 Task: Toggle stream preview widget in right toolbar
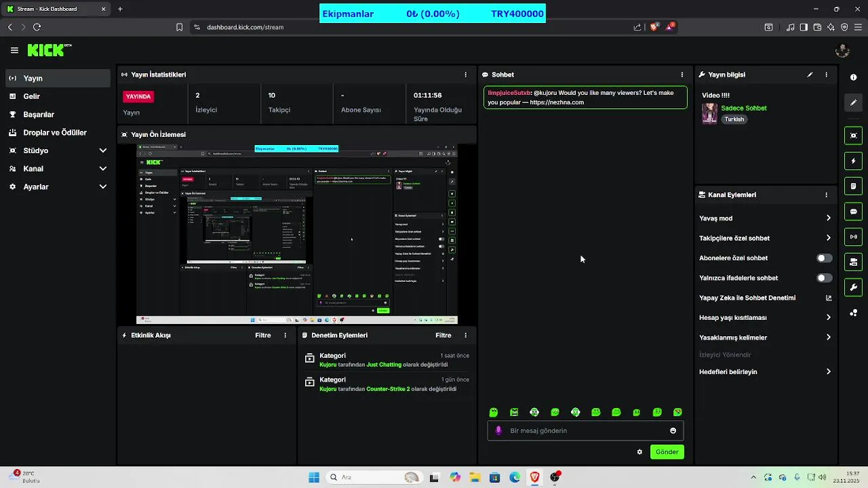[853, 136]
